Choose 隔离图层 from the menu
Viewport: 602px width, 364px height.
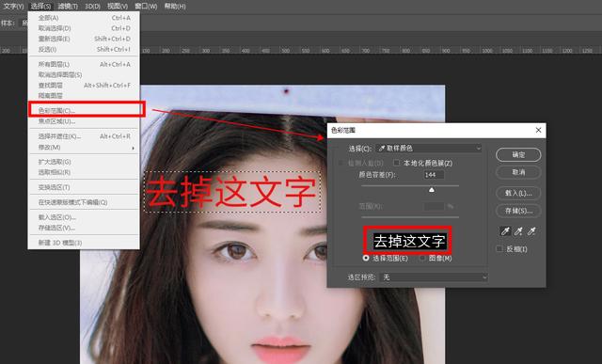[84, 95]
